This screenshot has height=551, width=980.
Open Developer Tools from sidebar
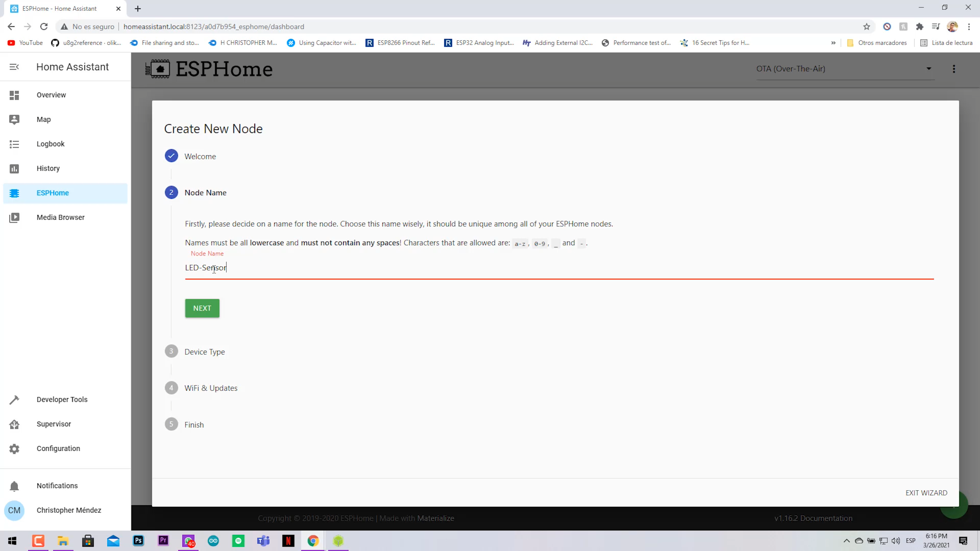(62, 399)
